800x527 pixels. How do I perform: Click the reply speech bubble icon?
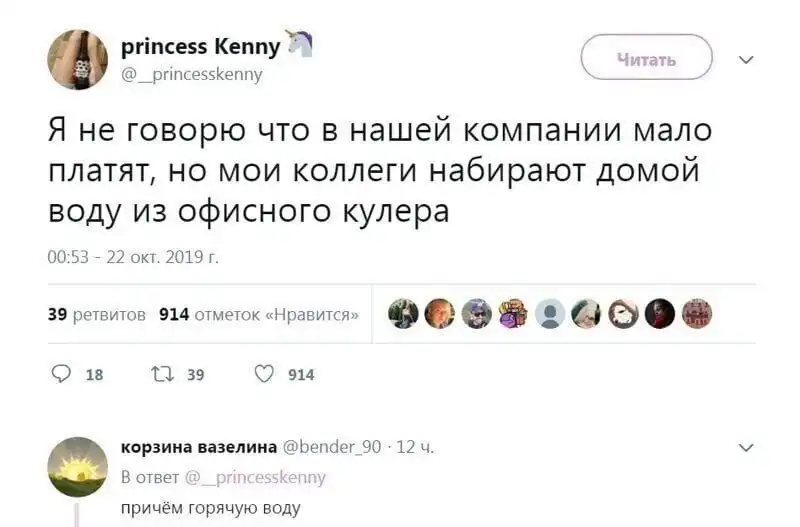60,374
